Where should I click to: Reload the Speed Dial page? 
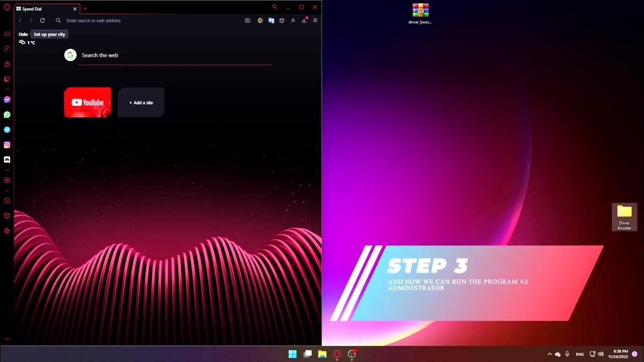tap(42, 21)
